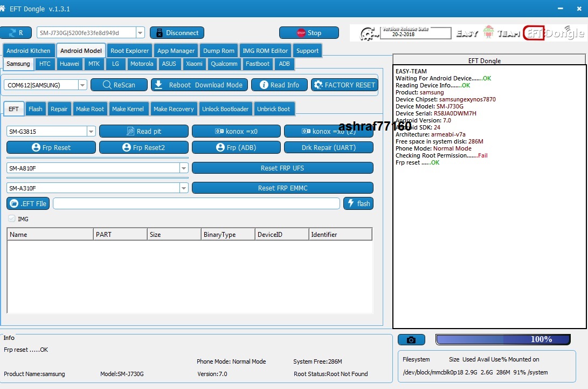Click the Drk Repair (UART) button
This screenshot has width=588, height=389.
329,147
